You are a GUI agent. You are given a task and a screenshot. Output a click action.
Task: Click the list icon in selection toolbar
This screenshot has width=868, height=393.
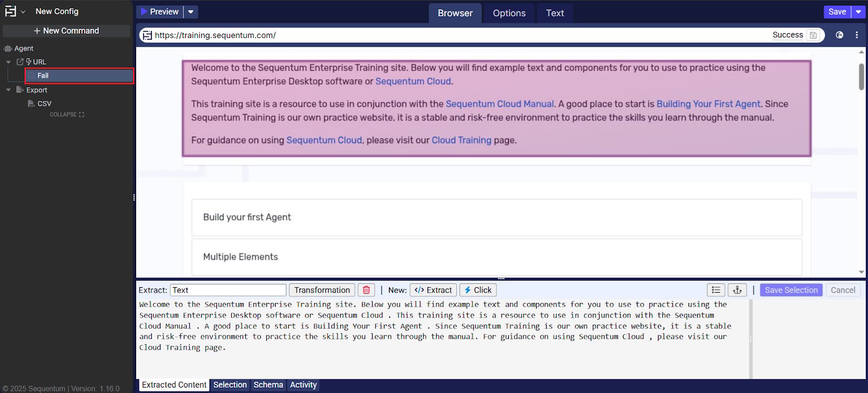point(716,290)
